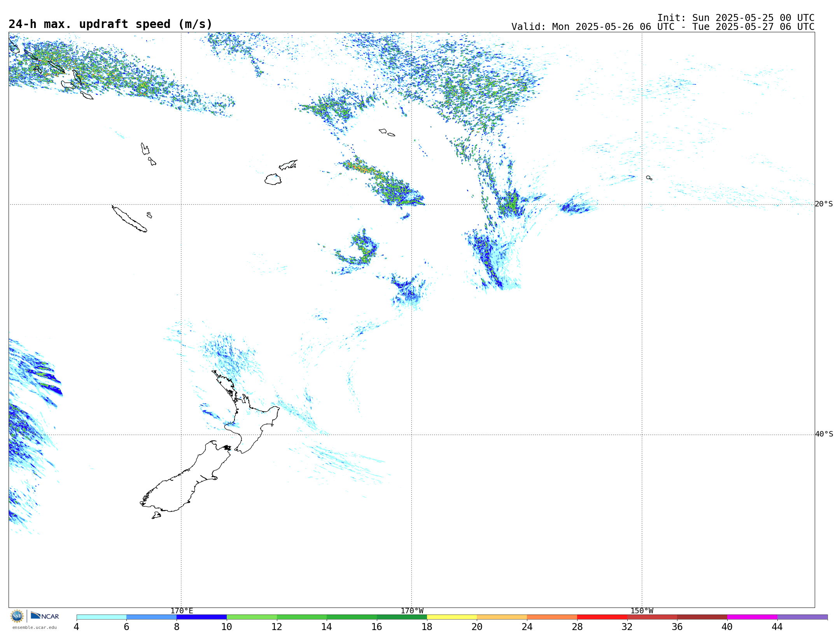Click the '170°W' longitude label

click(x=412, y=611)
